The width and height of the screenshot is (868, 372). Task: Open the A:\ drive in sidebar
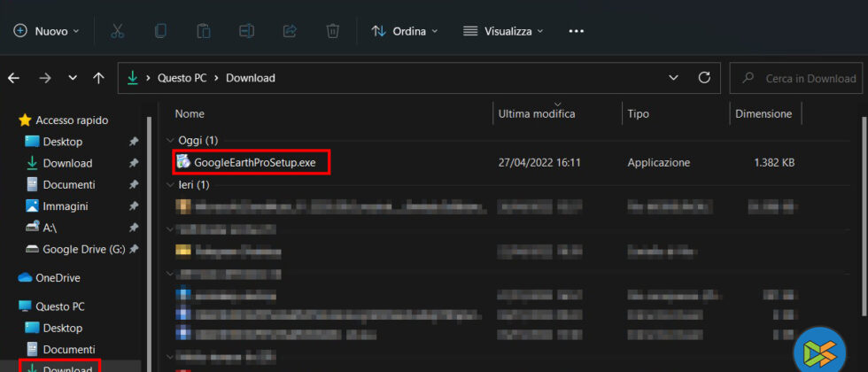(42, 228)
